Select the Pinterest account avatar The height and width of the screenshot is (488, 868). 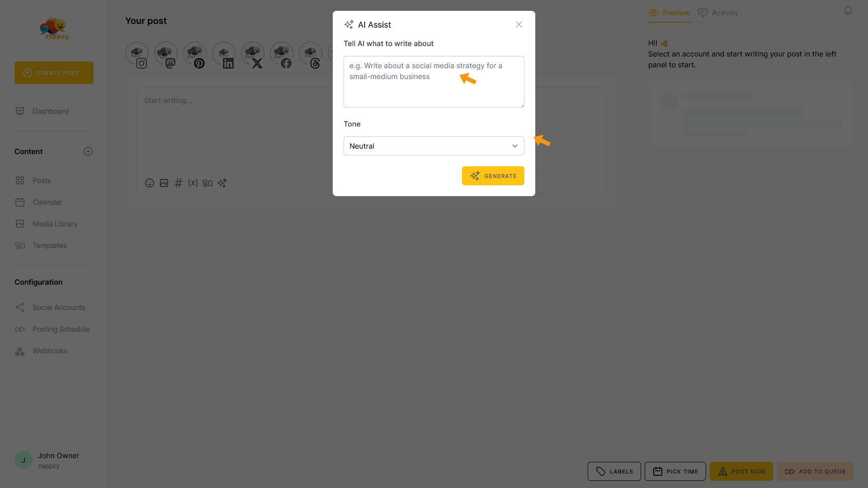click(195, 54)
